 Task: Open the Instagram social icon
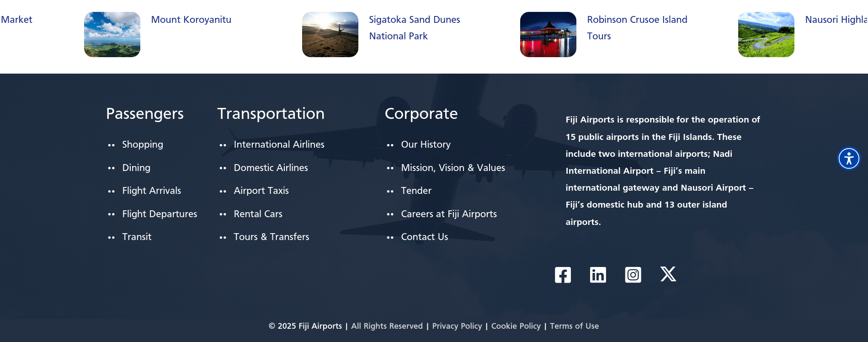633,275
